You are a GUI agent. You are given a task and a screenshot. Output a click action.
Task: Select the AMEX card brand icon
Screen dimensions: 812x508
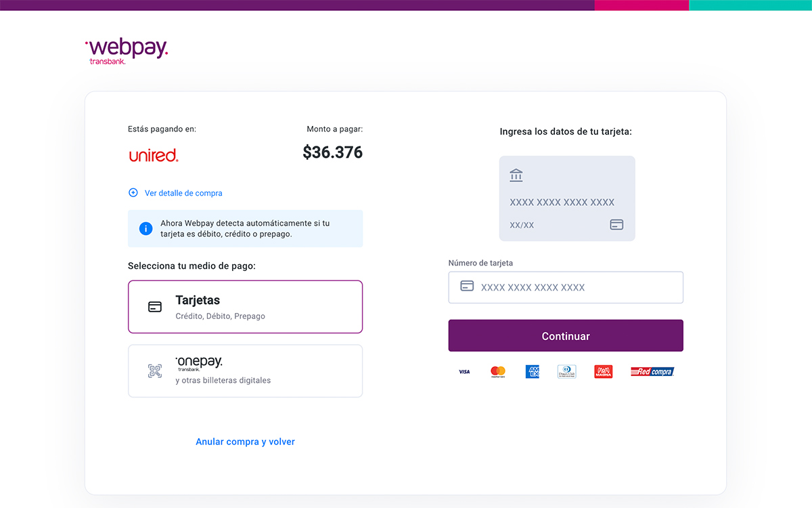[533, 371]
